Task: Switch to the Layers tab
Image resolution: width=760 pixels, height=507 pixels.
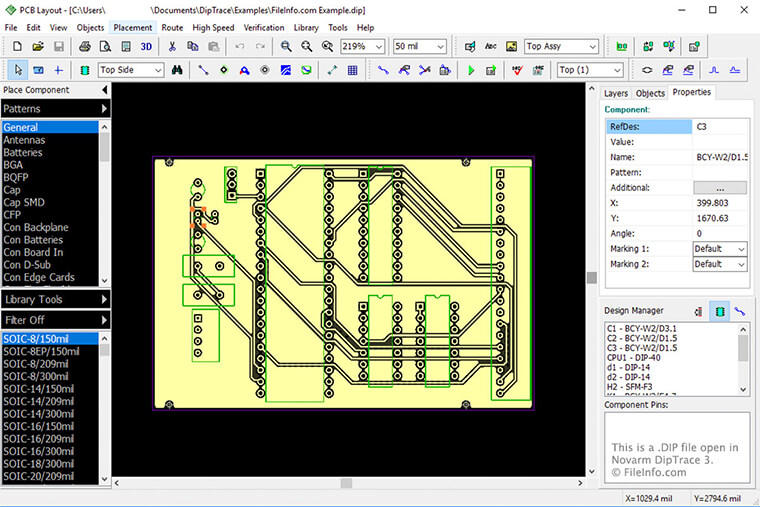Action: [616, 93]
